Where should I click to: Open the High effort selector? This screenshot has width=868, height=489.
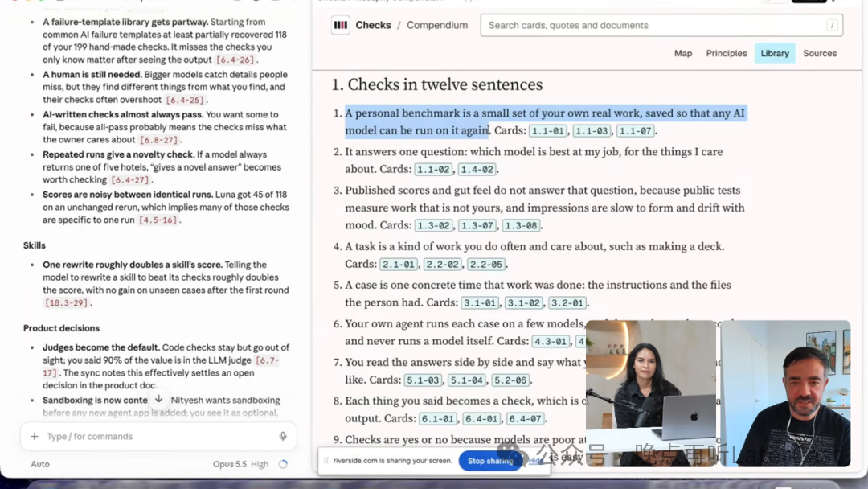pos(260,464)
